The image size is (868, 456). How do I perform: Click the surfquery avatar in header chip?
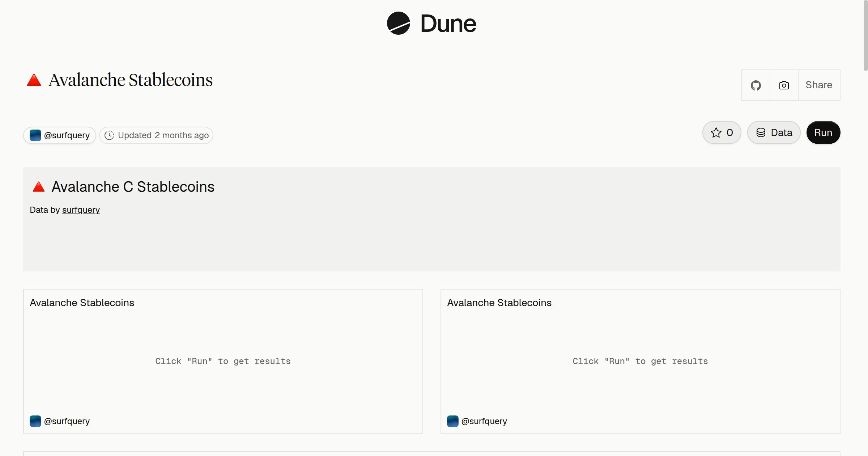pos(35,135)
